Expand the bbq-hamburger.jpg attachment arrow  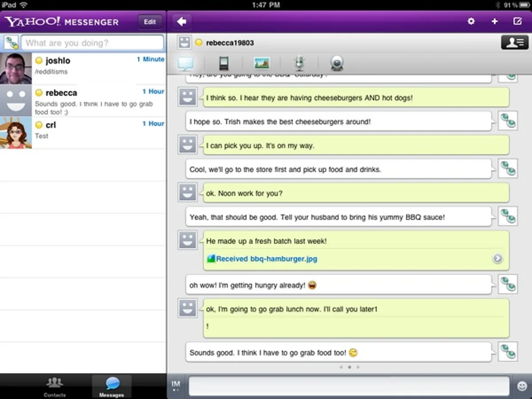pos(497,259)
